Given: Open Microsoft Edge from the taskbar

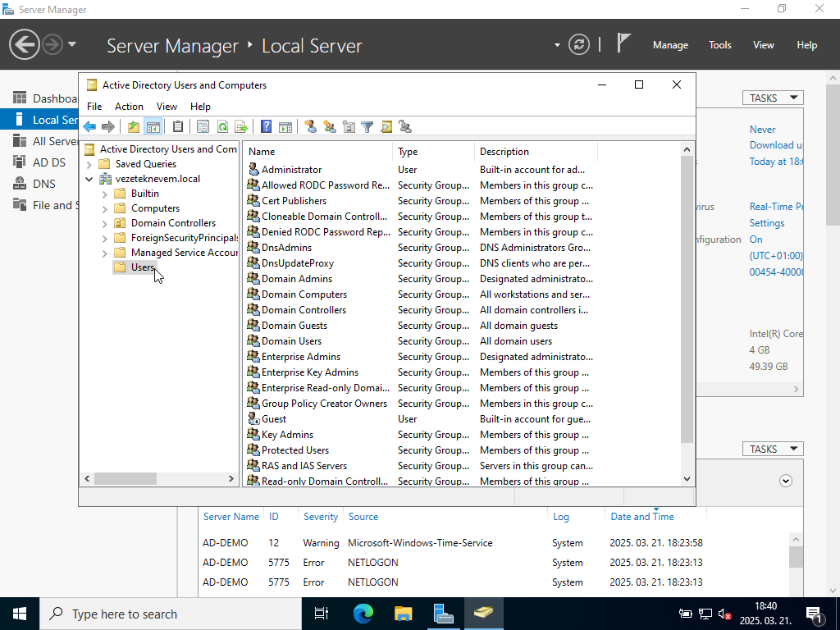Looking at the screenshot, I should point(363,614).
